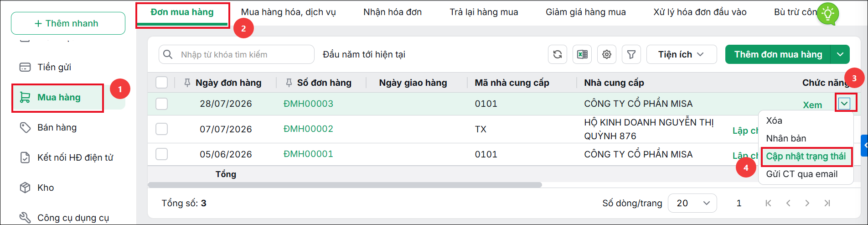The width and height of the screenshot is (868, 225).
Task: Choose Cập nhật trạng thái menu entry
Action: (806, 156)
